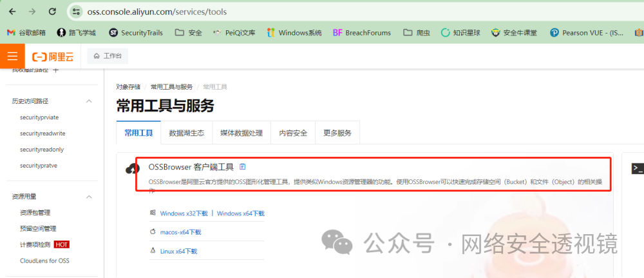
Task: Open securitypratve bucket path
Action: (x=38, y=165)
